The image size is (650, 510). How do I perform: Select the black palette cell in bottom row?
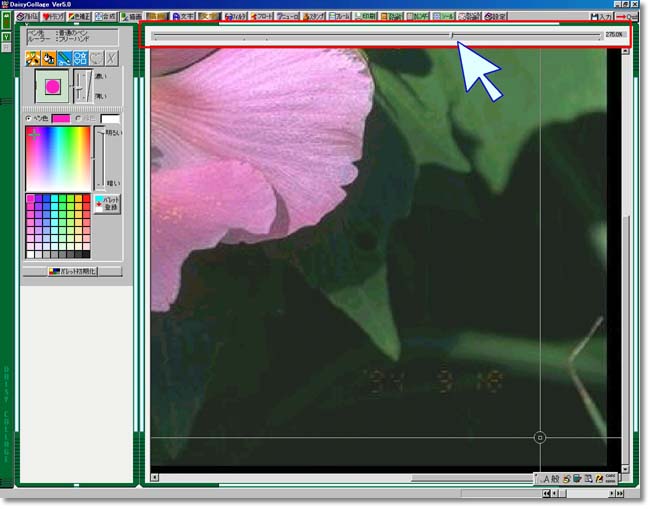pos(86,254)
